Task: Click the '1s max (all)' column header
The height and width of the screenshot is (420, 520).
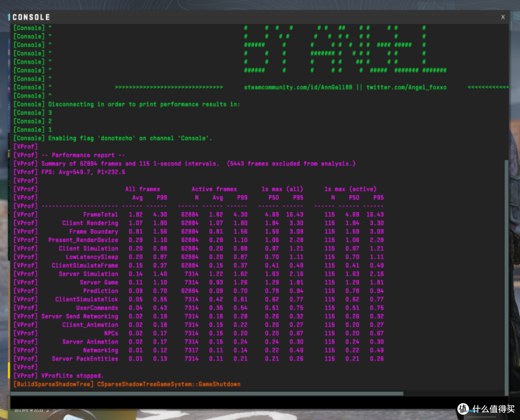Action: click(282, 189)
